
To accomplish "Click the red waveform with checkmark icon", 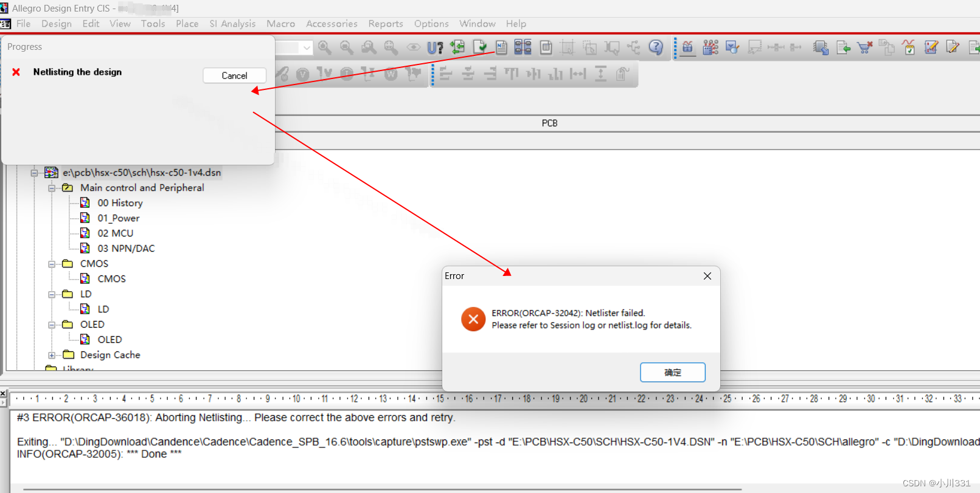I will point(909,47).
